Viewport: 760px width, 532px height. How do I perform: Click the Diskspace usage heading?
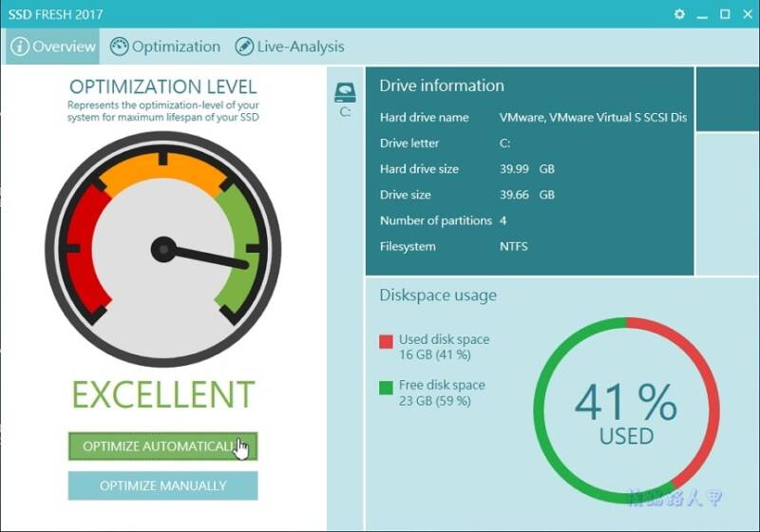click(x=438, y=295)
